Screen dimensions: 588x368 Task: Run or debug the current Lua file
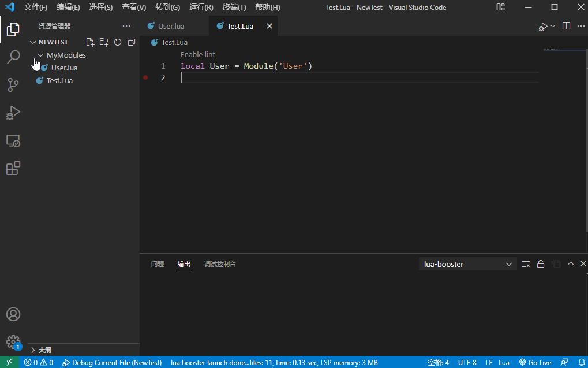click(543, 27)
